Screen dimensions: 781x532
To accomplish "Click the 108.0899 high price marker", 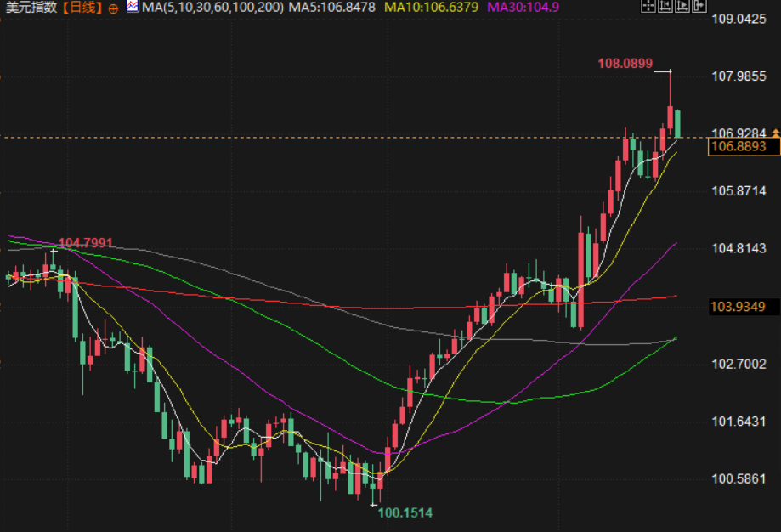I will click(625, 64).
